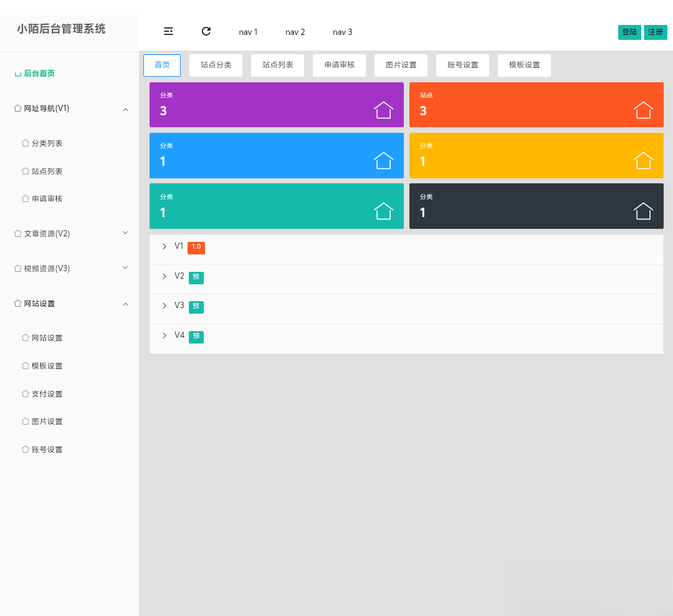Click the 注册 button at top right
Screen dimensions: 673x616
tap(655, 31)
